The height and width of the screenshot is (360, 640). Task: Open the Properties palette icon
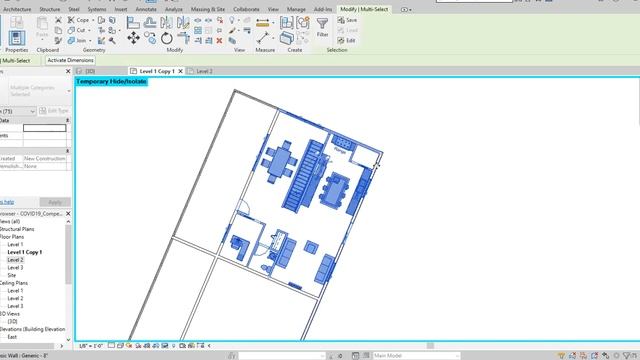tap(16, 39)
